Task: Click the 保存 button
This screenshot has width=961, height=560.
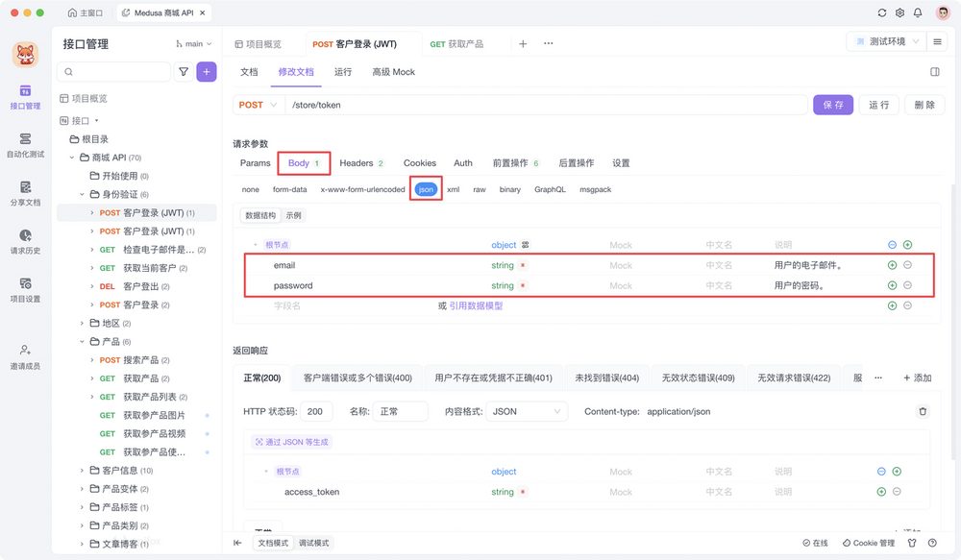Action: pos(833,104)
